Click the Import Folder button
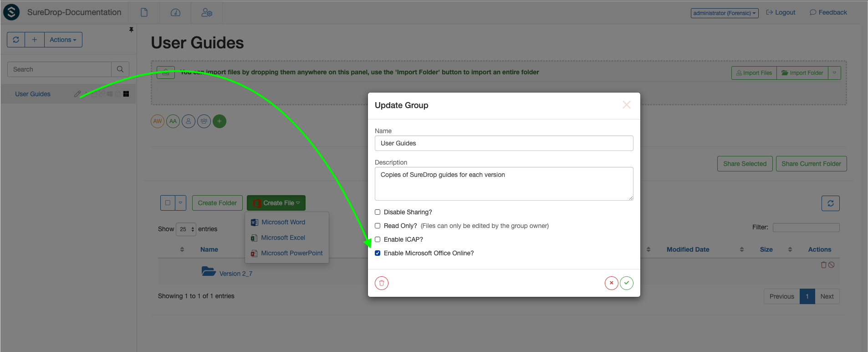 pyautogui.click(x=802, y=73)
